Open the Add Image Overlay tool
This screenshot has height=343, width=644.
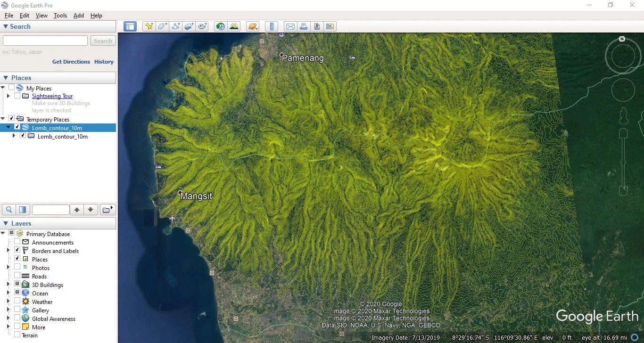(189, 26)
